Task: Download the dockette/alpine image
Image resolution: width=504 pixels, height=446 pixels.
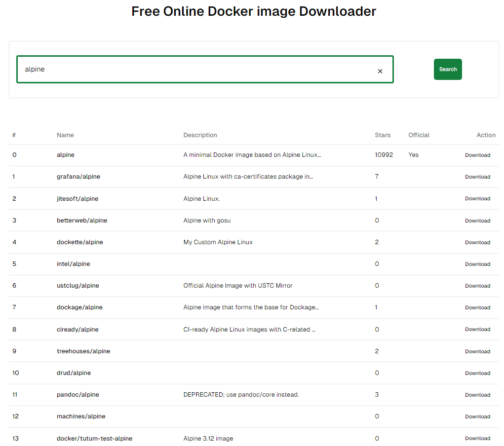Action: coord(477,242)
